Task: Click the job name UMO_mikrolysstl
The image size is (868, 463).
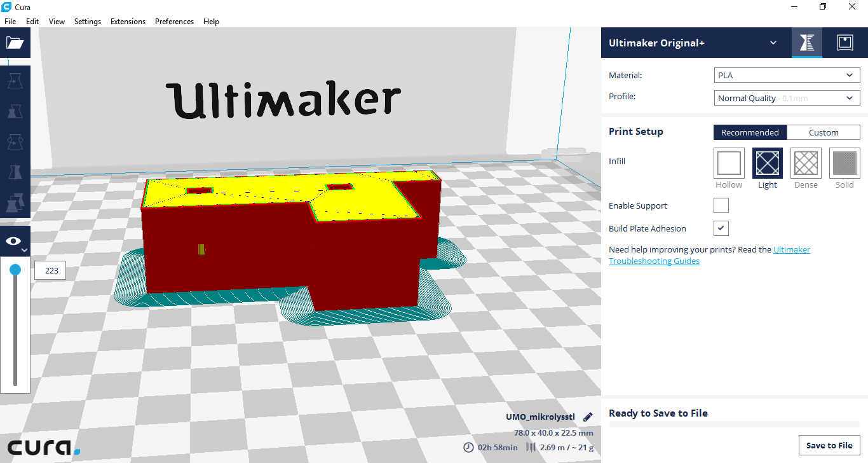Action: click(x=540, y=417)
